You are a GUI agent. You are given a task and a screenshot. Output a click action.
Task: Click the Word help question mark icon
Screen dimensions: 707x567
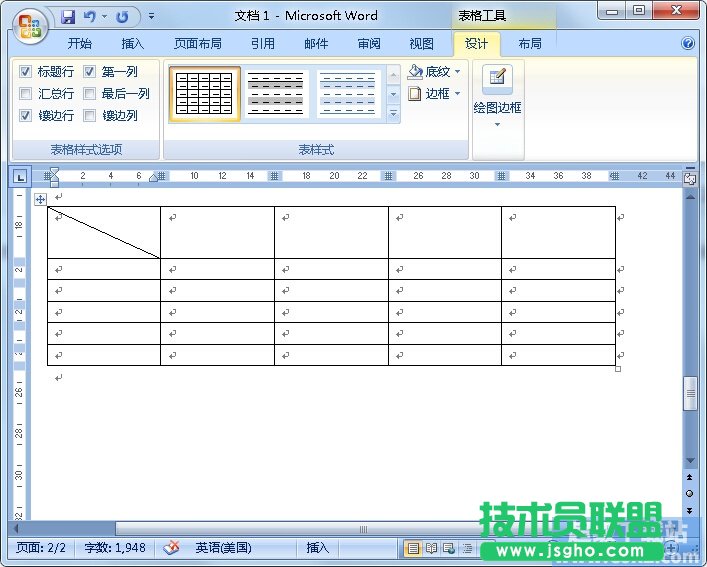(688, 44)
